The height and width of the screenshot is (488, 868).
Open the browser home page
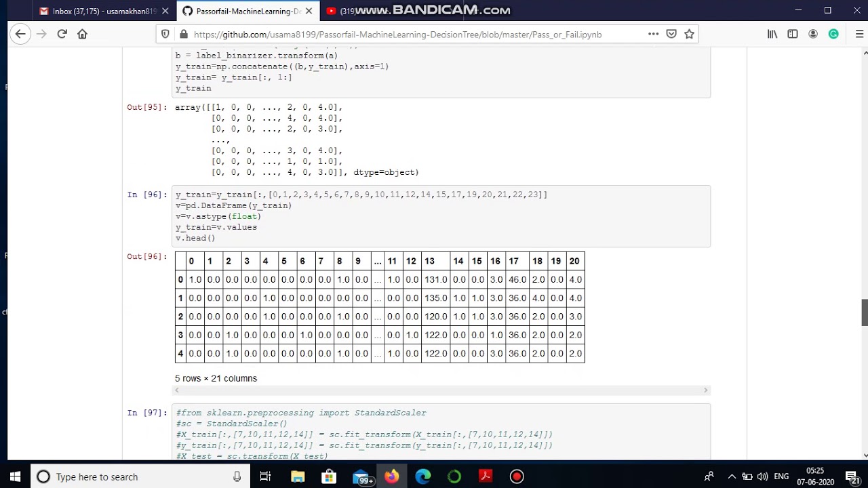tap(82, 34)
